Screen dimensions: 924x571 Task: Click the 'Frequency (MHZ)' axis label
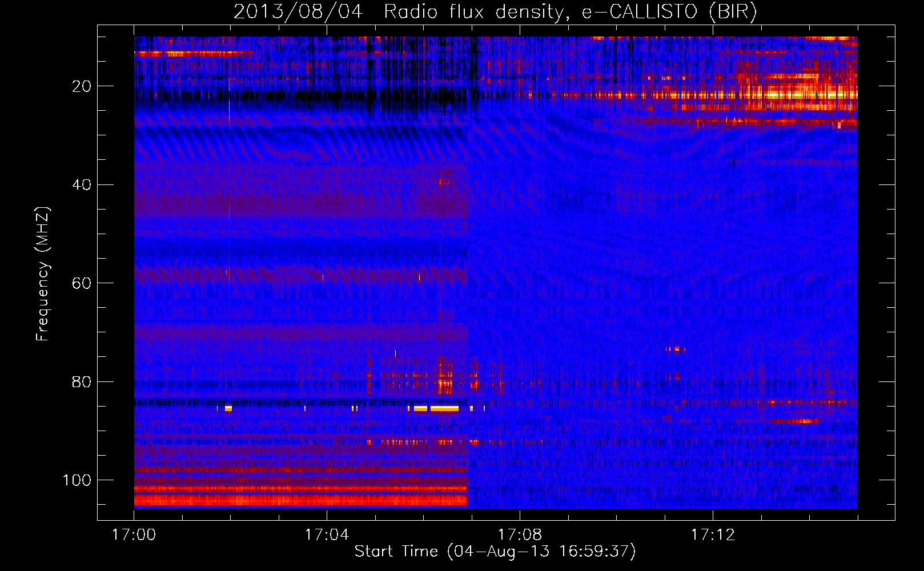(43, 274)
